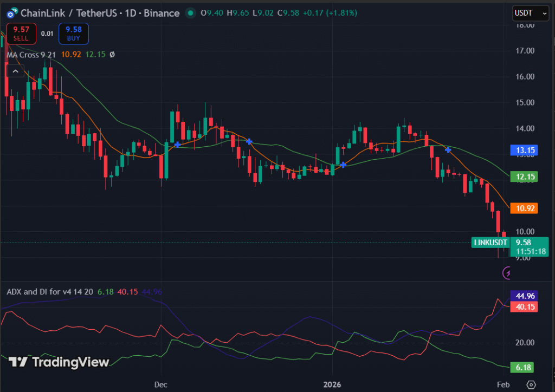Click the 9.57 SELL button

pyautogui.click(x=21, y=34)
